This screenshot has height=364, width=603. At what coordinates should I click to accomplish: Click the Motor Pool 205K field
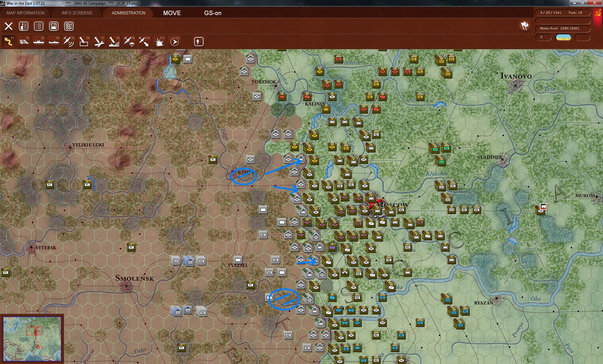pos(563,29)
